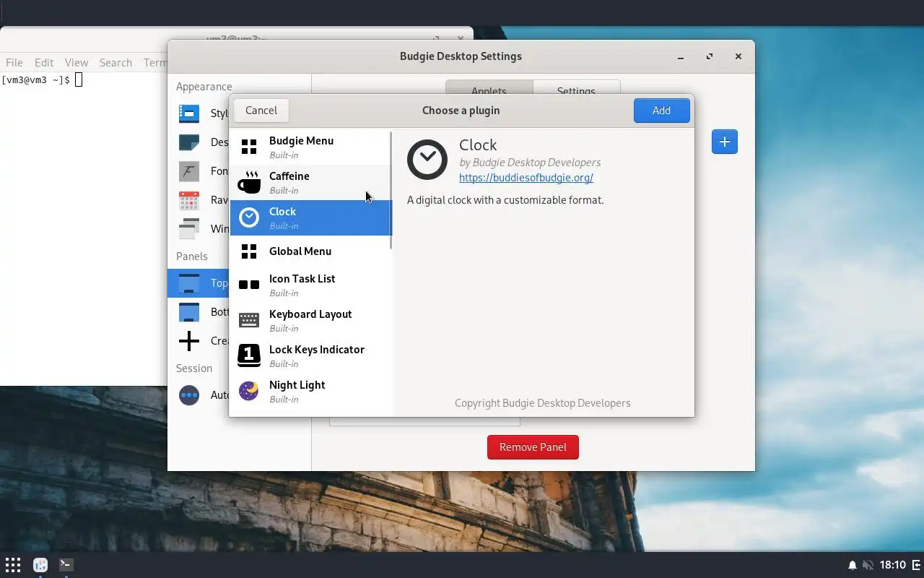Click the Remove Panel button
Image resolution: width=924 pixels, height=578 pixels.
pyautogui.click(x=533, y=447)
